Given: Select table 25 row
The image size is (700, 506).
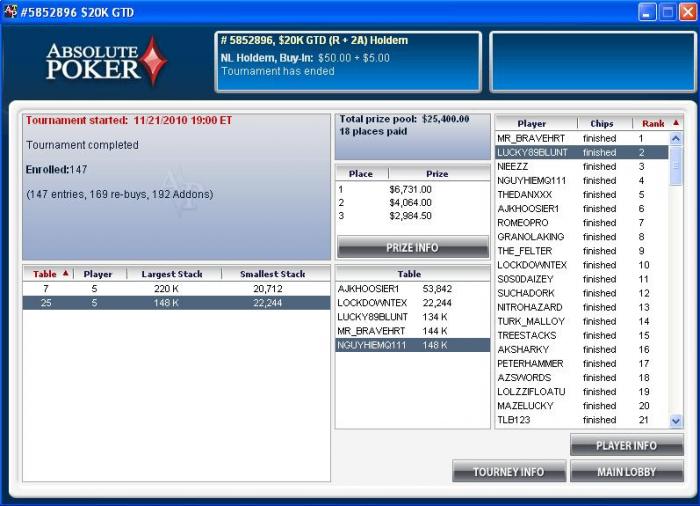Looking at the screenshot, I should [176, 303].
